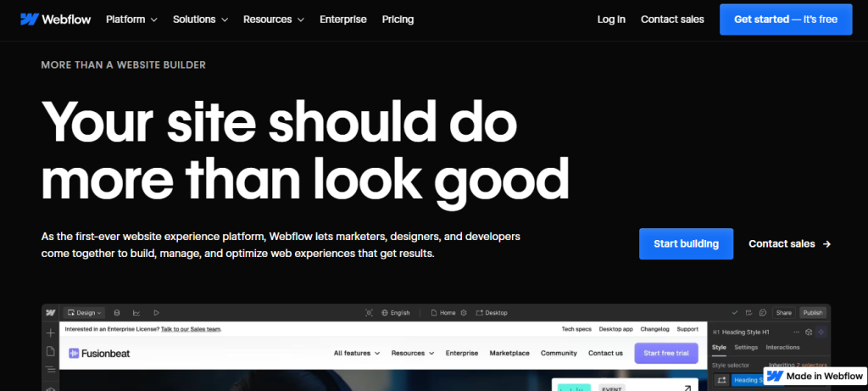Click the diagonal arrow icon on event card
The width and height of the screenshot is (868, 391).
pyautogui.click(x=687, y=388)
